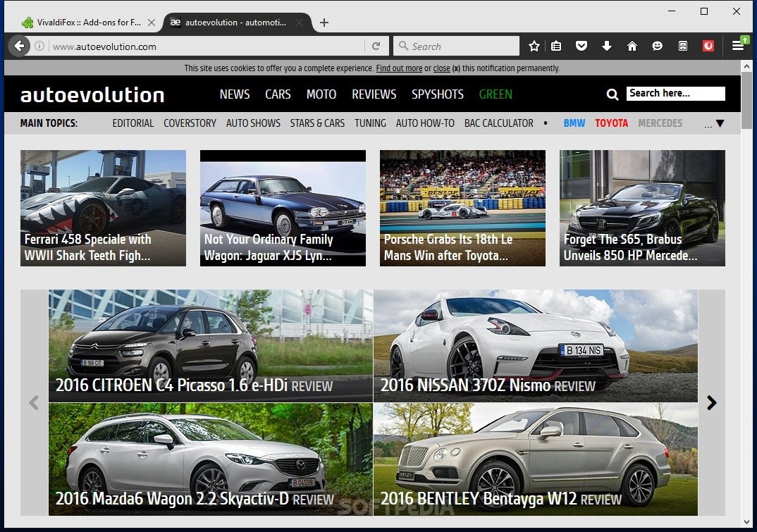Select the autoevolution browser tab
The image size is (757, 532).
pyautogui.click(x=237, y=23)
